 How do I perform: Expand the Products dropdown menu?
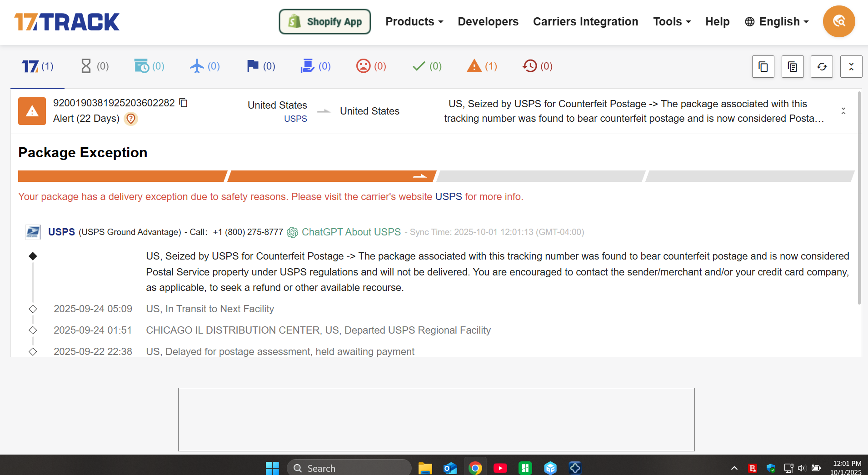click(414, 21)
